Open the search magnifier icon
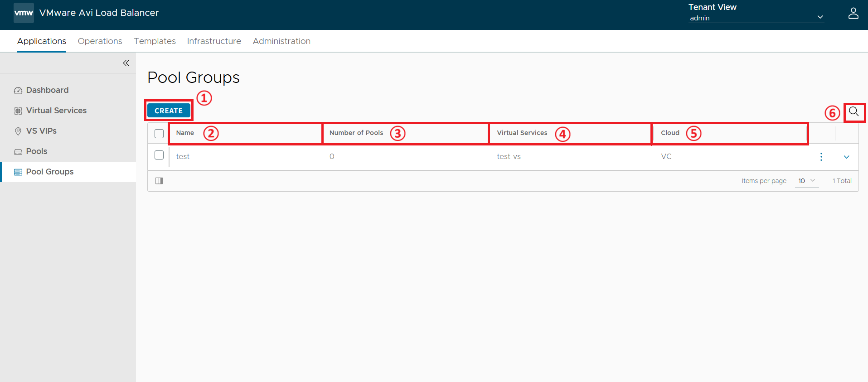Screen dimensions: 868x382 [x=853, y=111]
